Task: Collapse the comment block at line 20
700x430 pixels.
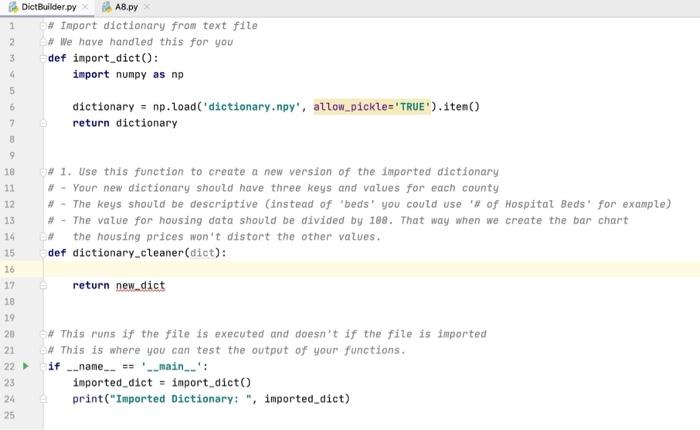Action: (x=43, y=334)
